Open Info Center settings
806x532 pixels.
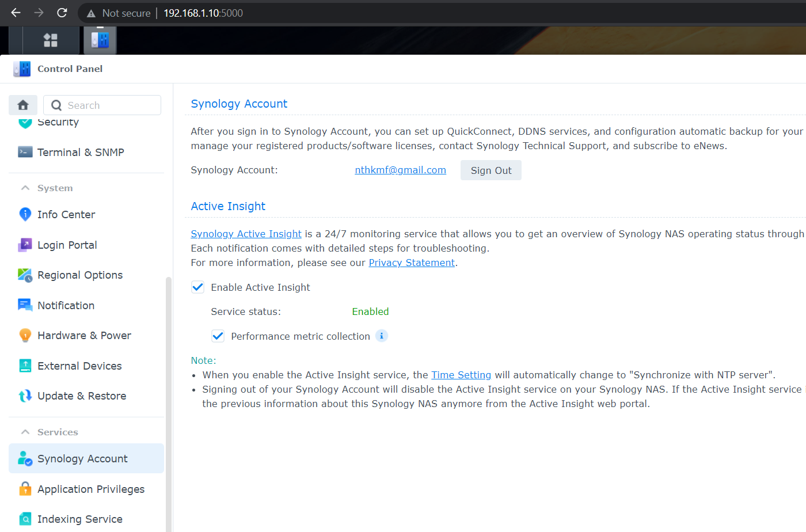tap(66, 214)
